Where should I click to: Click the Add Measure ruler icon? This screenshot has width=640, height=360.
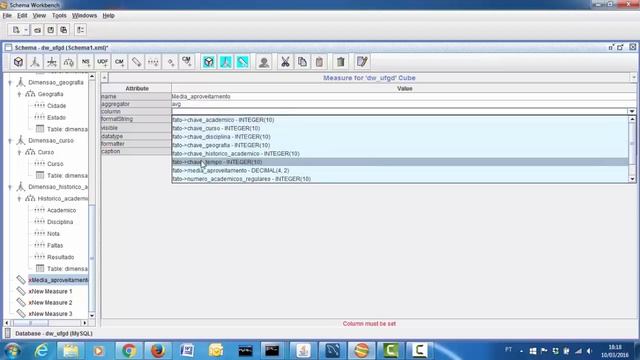[136, 62]
